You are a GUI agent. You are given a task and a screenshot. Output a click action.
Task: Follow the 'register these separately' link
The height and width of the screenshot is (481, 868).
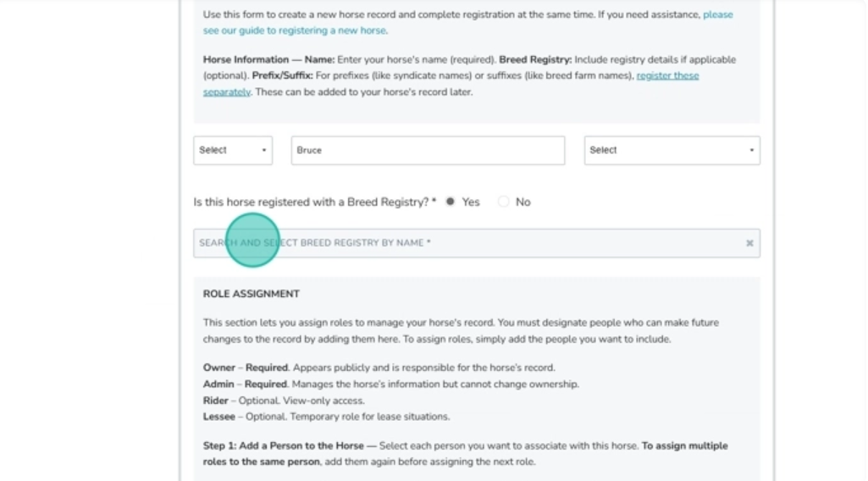667,75
